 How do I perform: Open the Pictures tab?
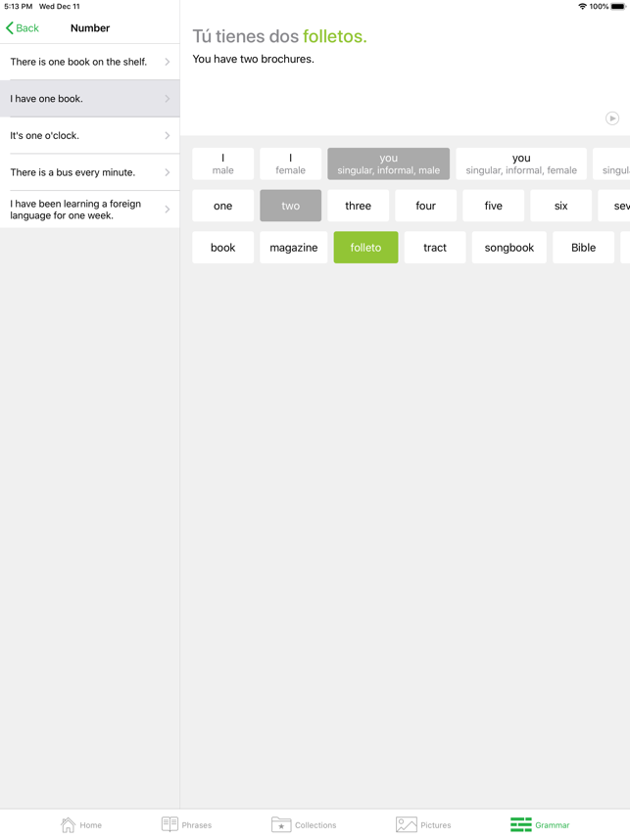pyautogui.click(x=423, y=824)
